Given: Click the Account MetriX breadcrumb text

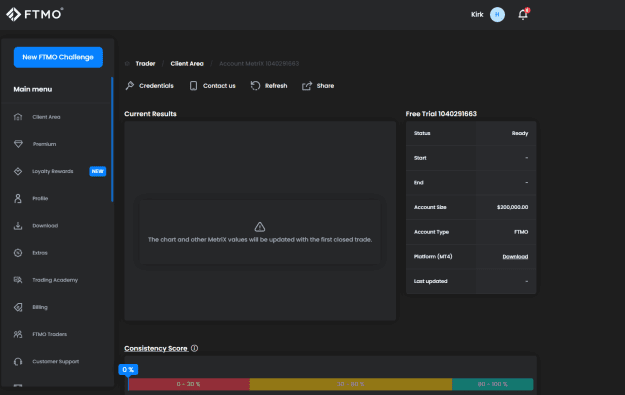Looking at the screenshot, I should [x=259, y=64].
